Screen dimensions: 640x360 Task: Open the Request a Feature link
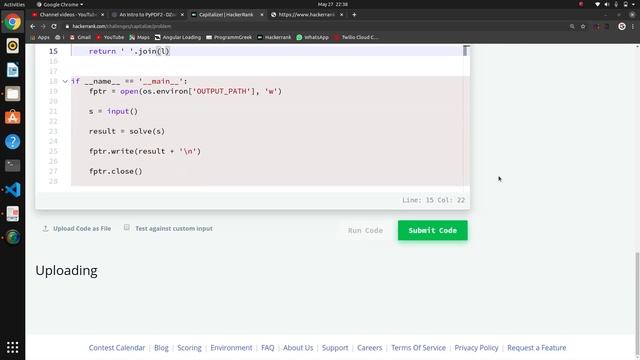click(537, 348)
